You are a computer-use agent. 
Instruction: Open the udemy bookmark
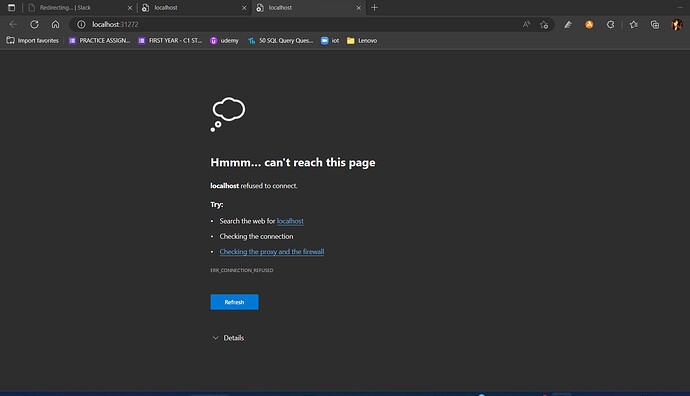(224, 40)
